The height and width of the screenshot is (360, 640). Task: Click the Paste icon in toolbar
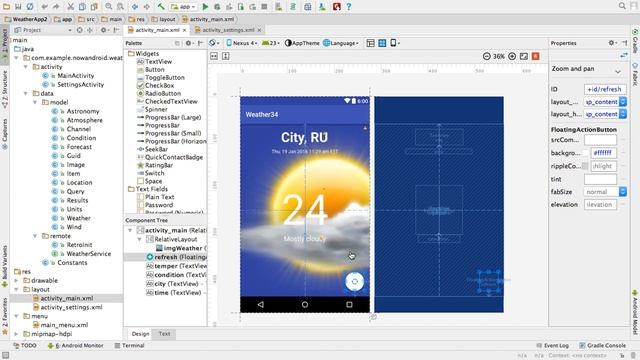[x=94, y=7]
